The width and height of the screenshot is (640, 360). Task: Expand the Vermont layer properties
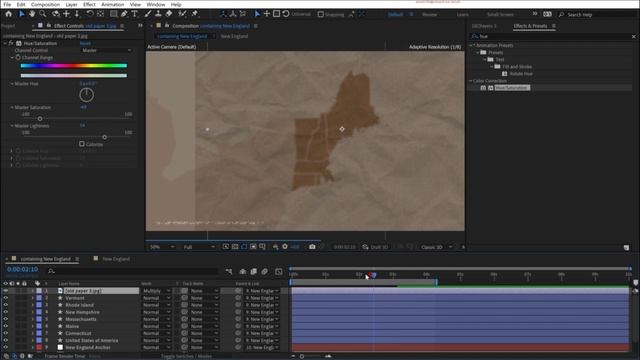33,298
